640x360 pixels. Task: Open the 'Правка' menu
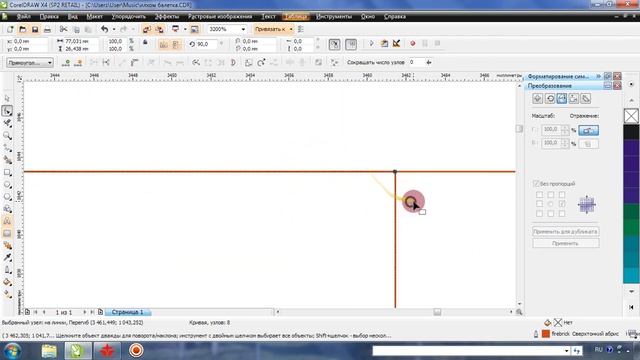(x=49, y=16)
